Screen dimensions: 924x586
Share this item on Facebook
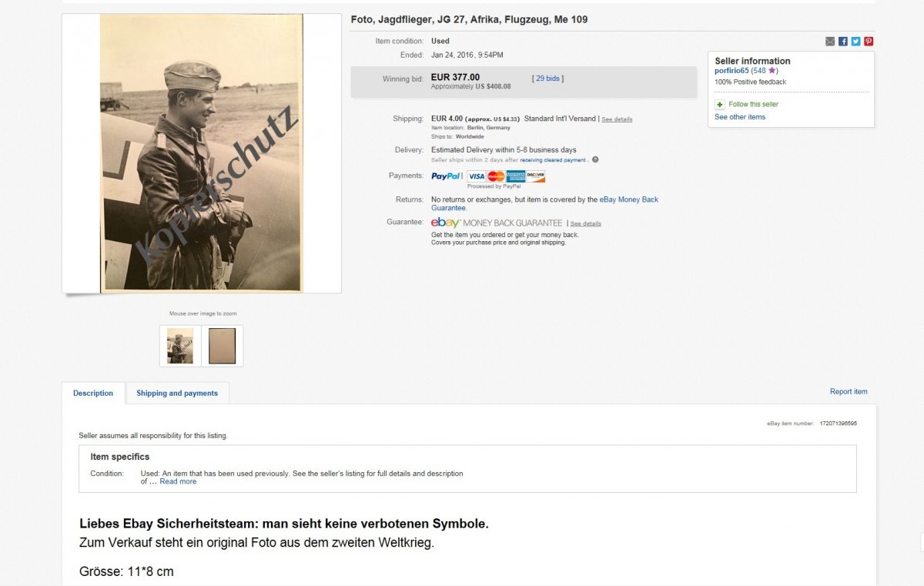click(x=843, y=42)
